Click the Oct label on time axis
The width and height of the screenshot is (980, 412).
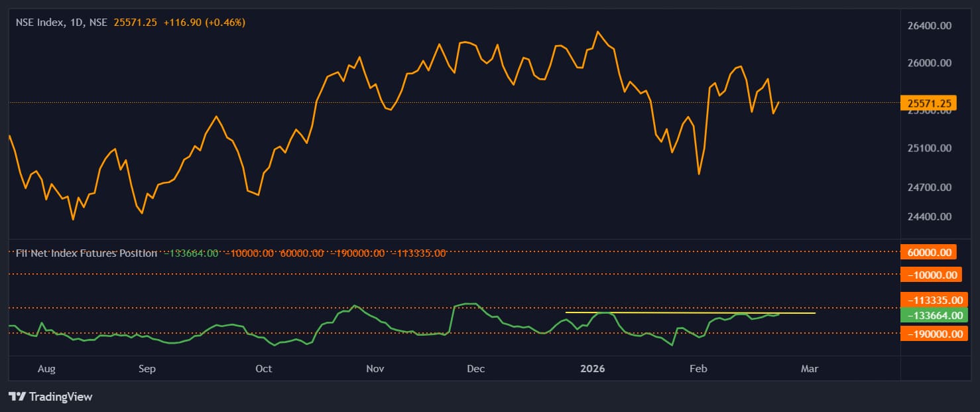(x=263, y=369)
